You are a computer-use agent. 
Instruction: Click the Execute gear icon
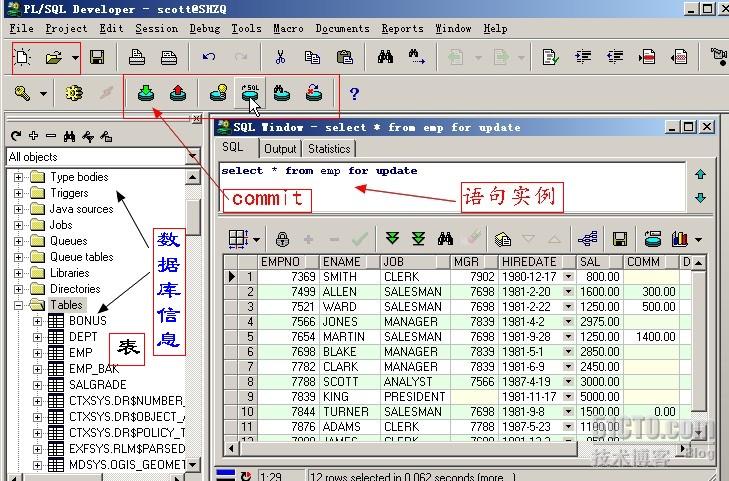point(74,93)
